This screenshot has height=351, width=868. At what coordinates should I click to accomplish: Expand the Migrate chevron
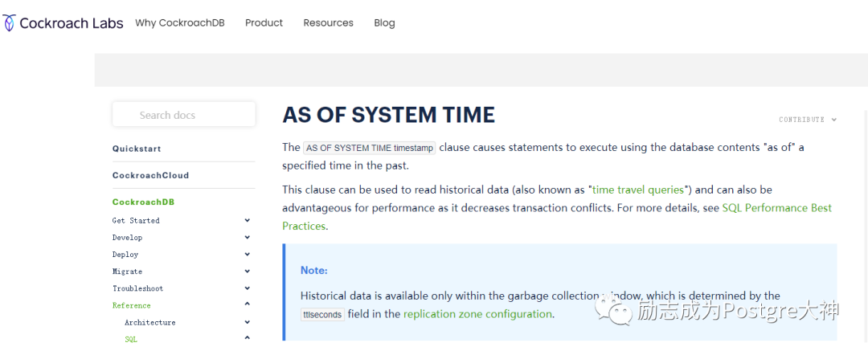tap(247, 271)
